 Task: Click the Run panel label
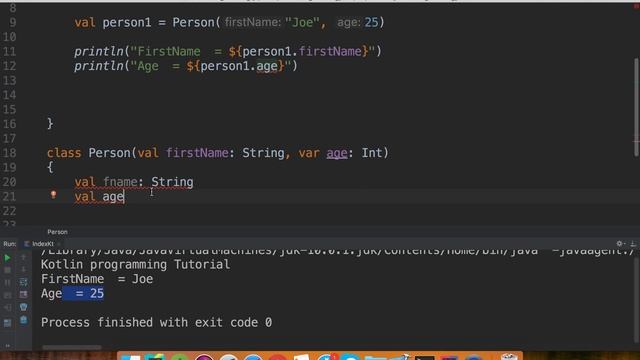[10, 244]
